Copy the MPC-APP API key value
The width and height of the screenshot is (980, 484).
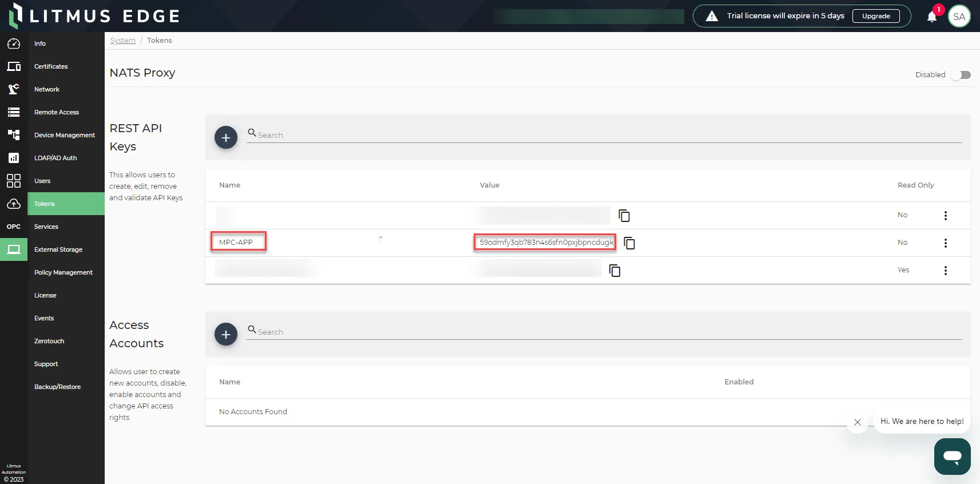point(629,243)
